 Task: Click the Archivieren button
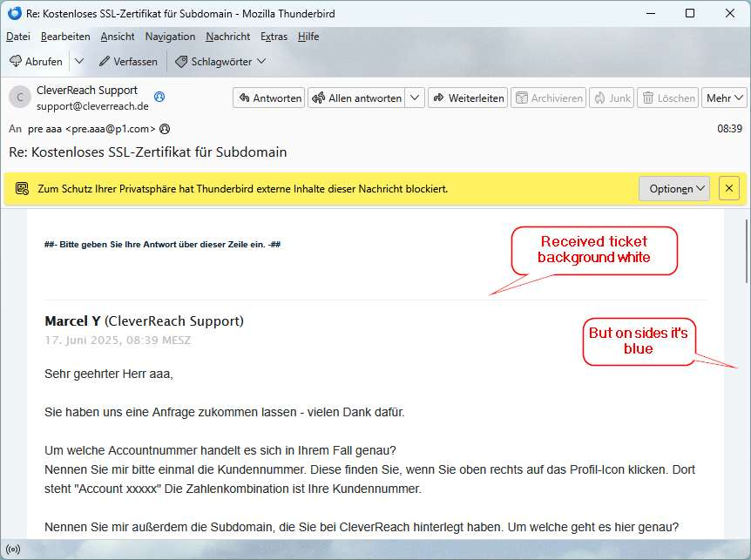click(x=548, y=98)
